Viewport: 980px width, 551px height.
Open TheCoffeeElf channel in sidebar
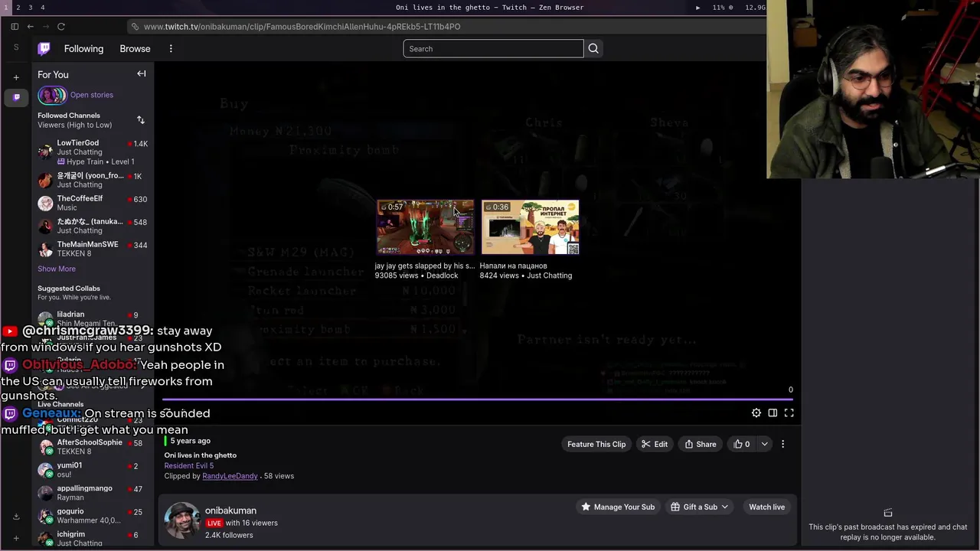[93, 203]
